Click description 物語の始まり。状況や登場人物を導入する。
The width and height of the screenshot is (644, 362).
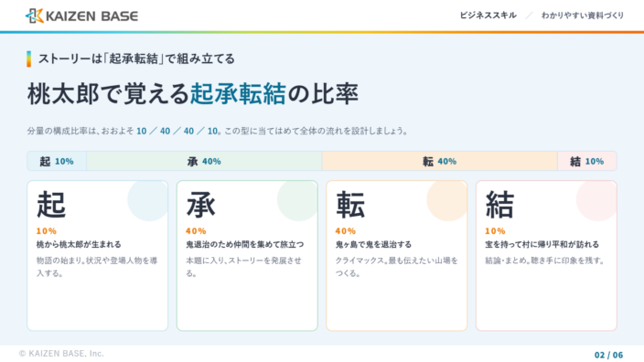pyautogui.click(x=97, y=267)
